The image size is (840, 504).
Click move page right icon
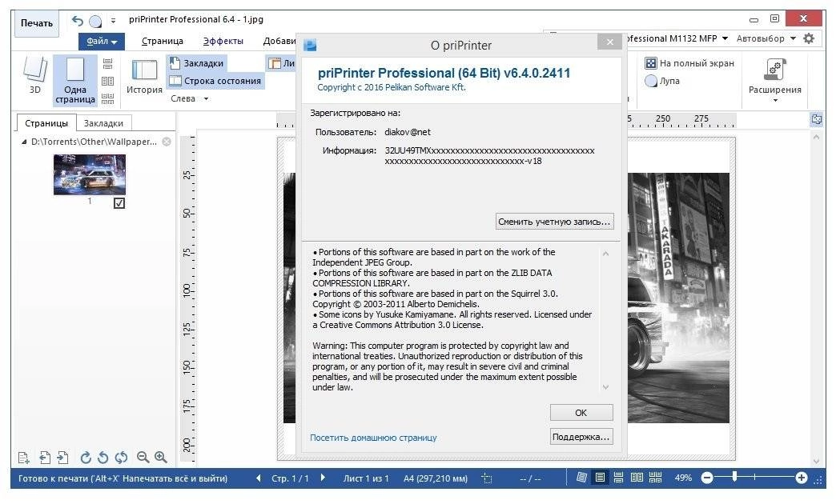tap(62, 458)
